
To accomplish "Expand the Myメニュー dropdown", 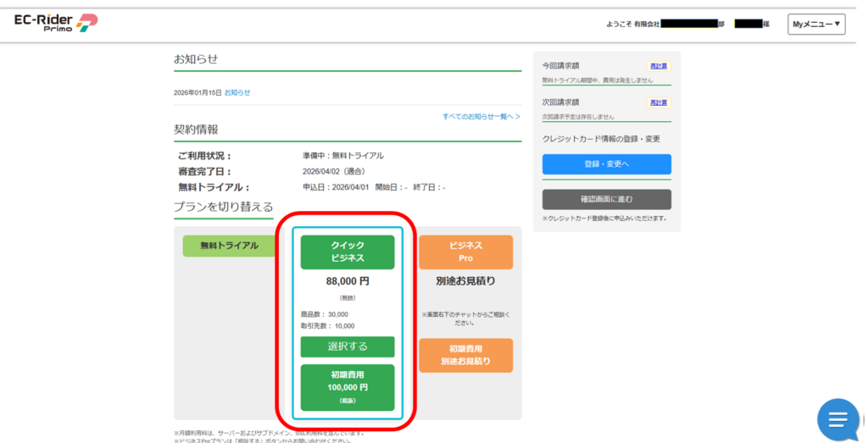I will coord(816,25).
